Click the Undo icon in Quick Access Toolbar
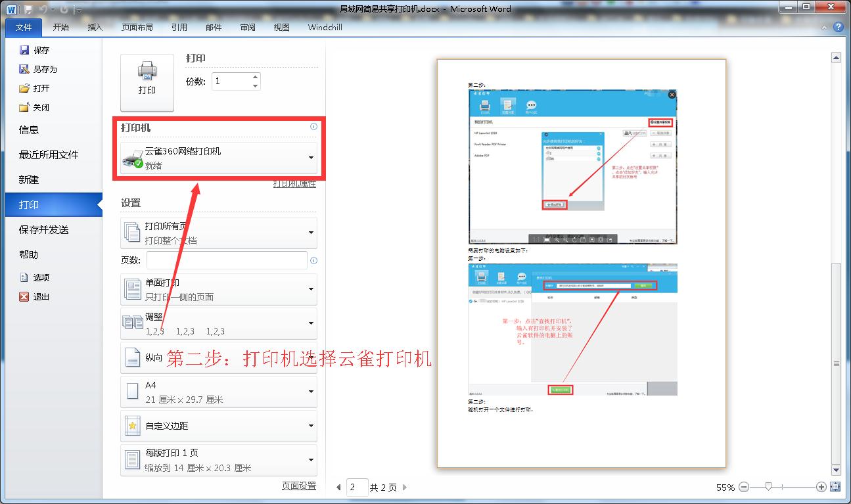Image resolution: width=851 pixels, height=504 pixels. coord(43,10)
